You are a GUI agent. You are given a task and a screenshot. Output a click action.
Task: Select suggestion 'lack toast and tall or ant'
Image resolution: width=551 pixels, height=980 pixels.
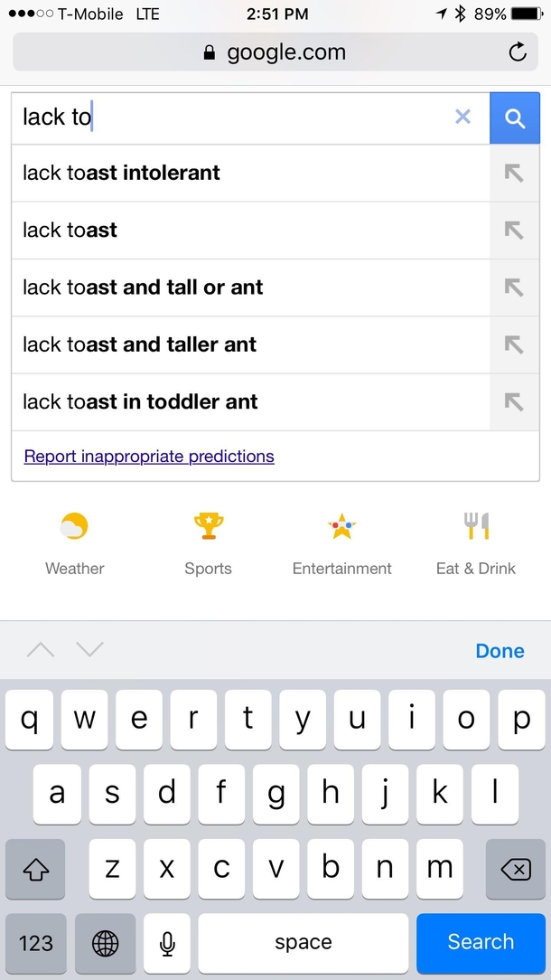tap(250, 287)
